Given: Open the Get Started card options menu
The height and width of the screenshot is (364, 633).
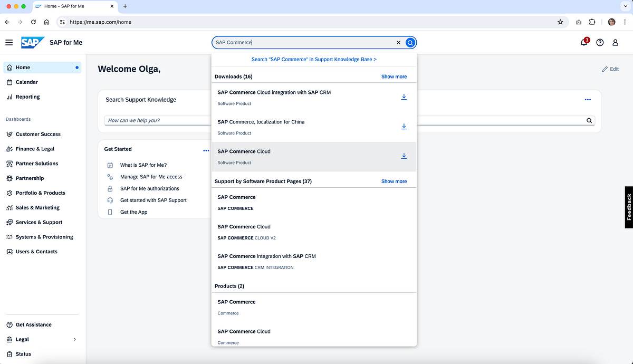Looking at the screenshot, I should coord(206,150).
